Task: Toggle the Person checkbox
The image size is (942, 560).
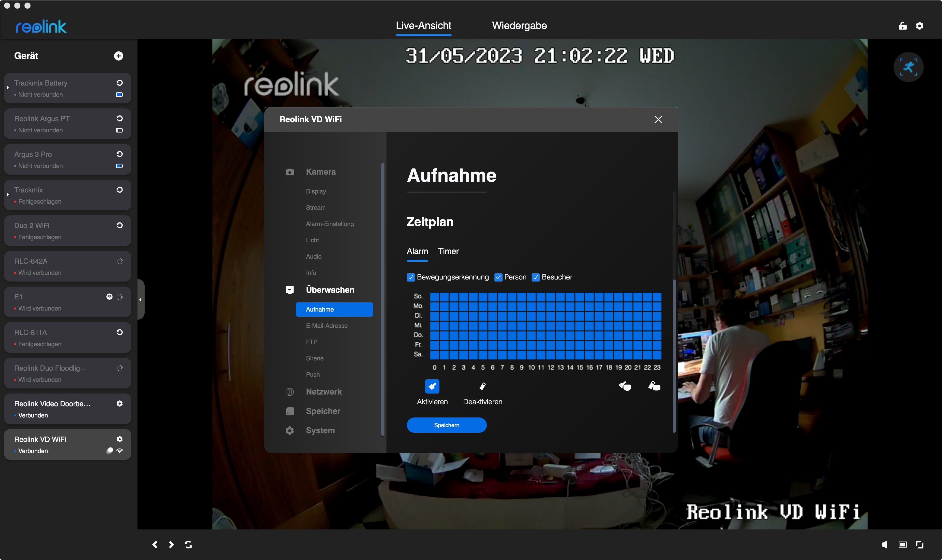Action: [x=498, y=277]
